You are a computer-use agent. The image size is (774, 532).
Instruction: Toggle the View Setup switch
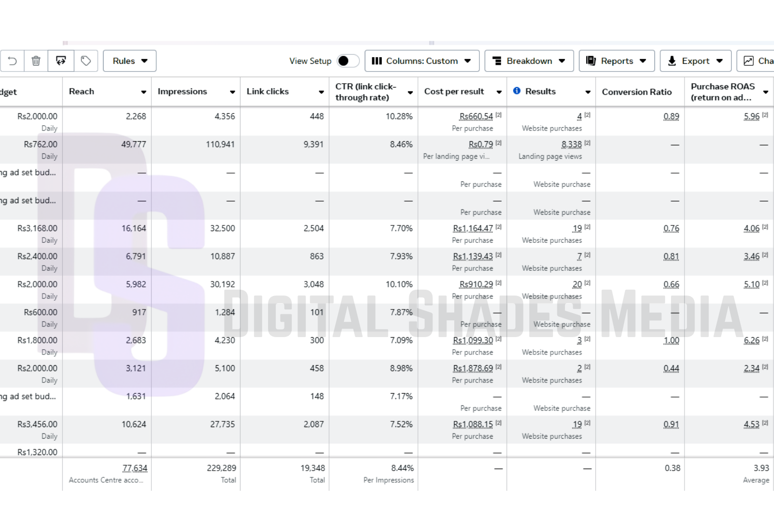point(347,61)
